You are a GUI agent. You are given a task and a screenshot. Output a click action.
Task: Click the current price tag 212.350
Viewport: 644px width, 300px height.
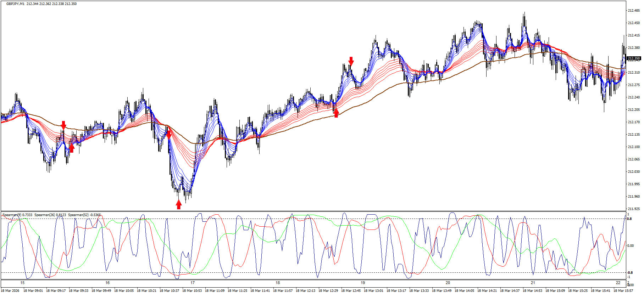(634, 58)
